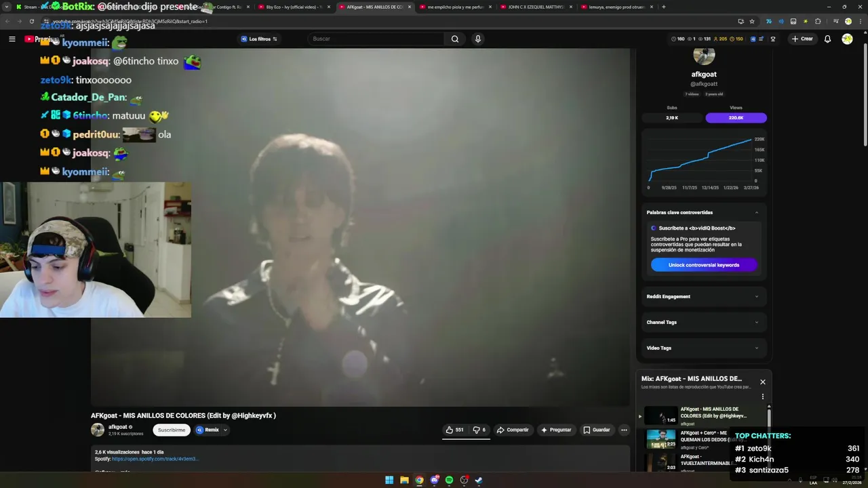Viewport: 868px width, 488px height.
Task: Subscribe using the Suscribirme button
Action: point(172,430)
